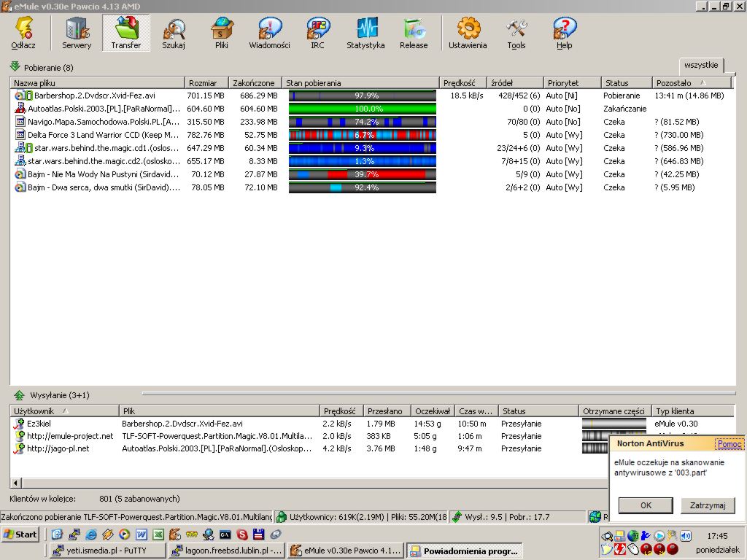Viewport: 747px width, 560px height.
Task: Switch to the wszystkie category tab
Action: click(701, 65)
